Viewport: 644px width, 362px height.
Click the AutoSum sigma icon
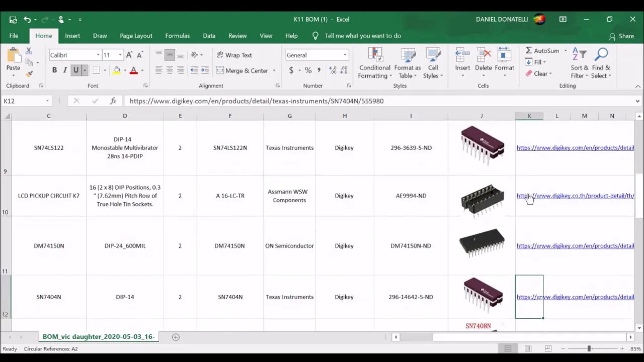pos(529,51)
